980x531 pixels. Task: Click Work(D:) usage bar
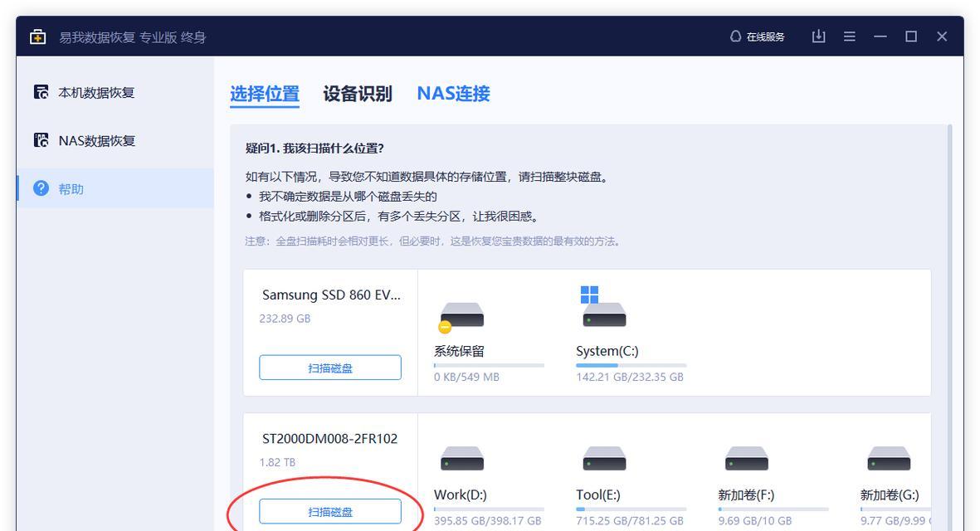489,509
